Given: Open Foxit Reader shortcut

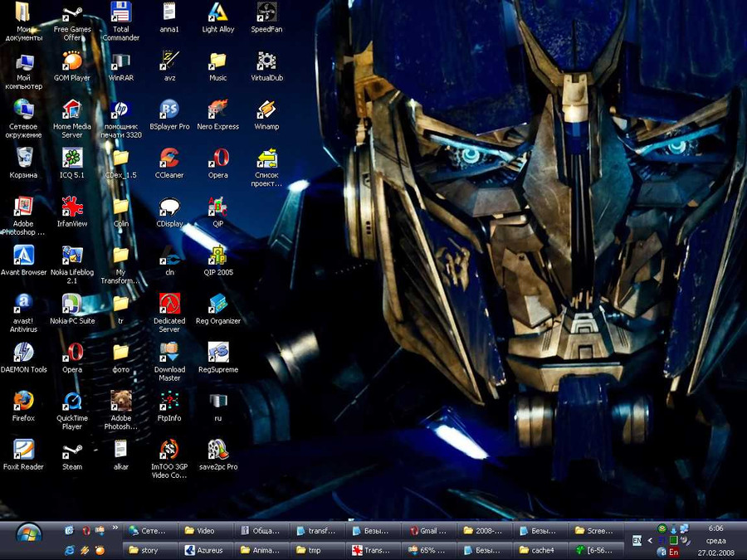Looking at the screenshot, I should tap(23, 455).
